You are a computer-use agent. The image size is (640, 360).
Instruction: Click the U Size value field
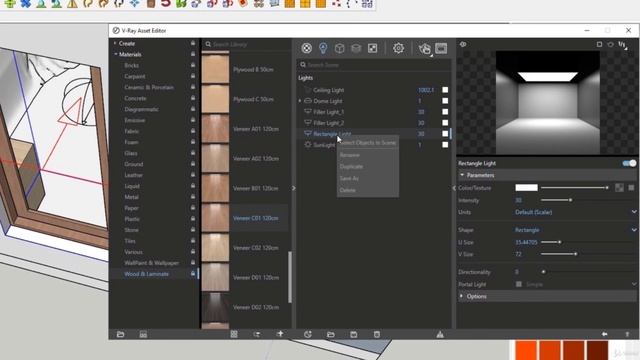[526, 242]
